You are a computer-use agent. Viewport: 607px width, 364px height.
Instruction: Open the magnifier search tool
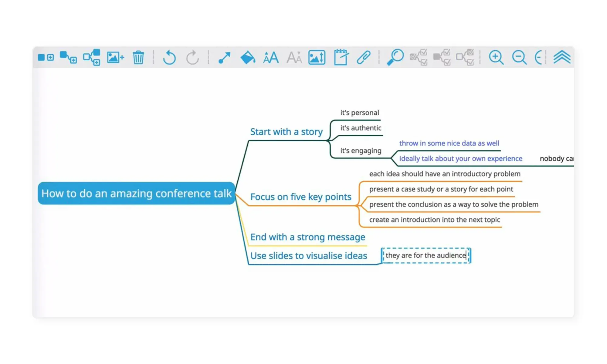tap(395, 57)
